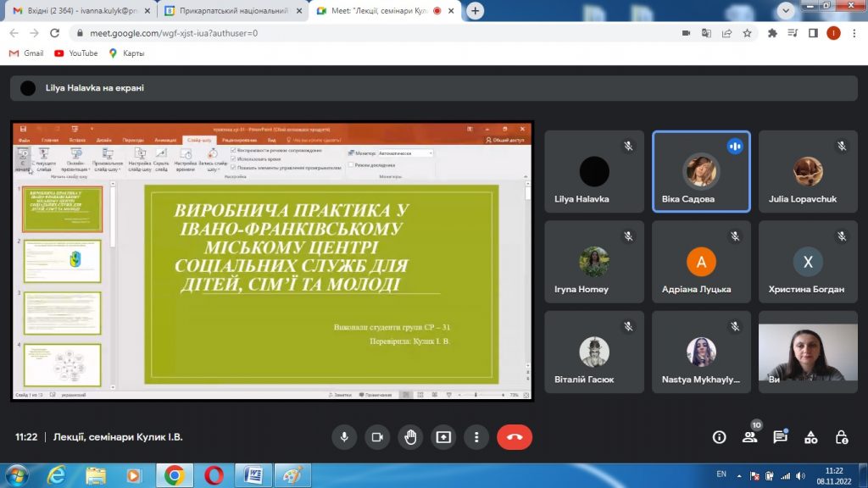Toggle the raise hand button
868x488 pixels.
(410, 437)
